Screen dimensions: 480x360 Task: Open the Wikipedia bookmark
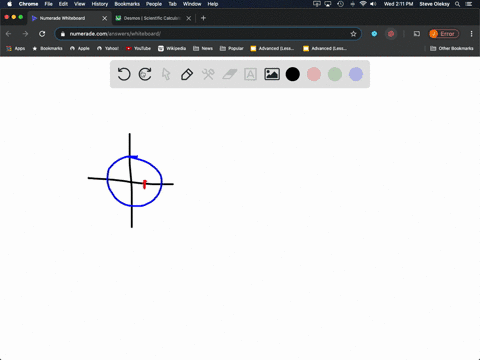click(172, 48)
